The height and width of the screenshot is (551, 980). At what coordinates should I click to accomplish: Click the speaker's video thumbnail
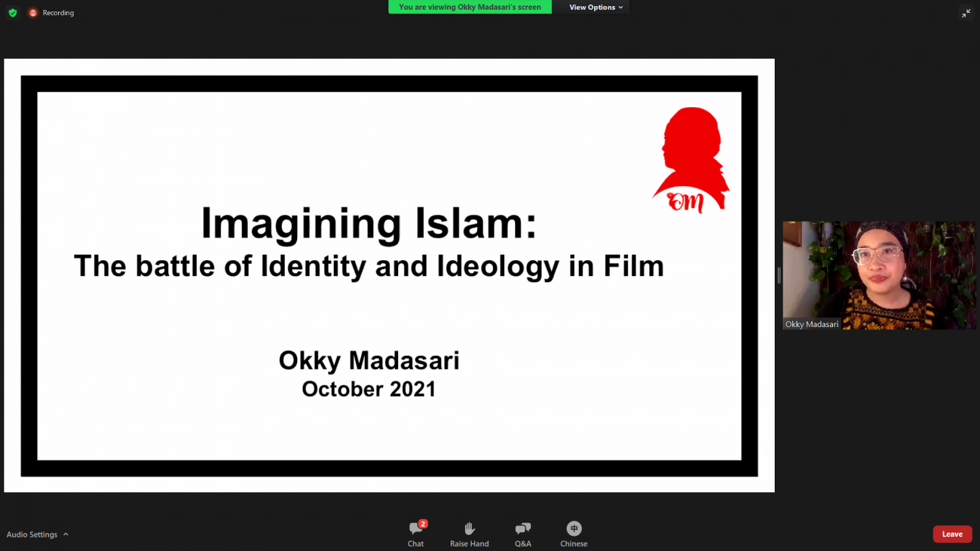879,275
